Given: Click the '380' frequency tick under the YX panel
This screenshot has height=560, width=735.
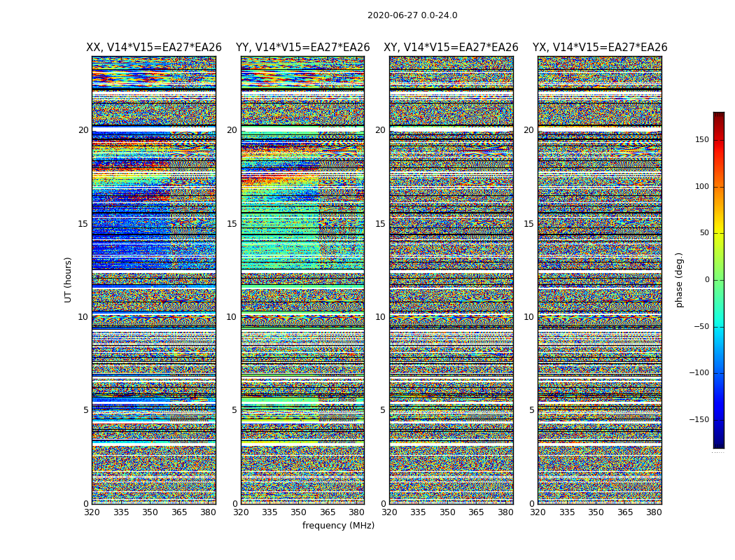Looking at the screenshot, I should click(654, 512).
